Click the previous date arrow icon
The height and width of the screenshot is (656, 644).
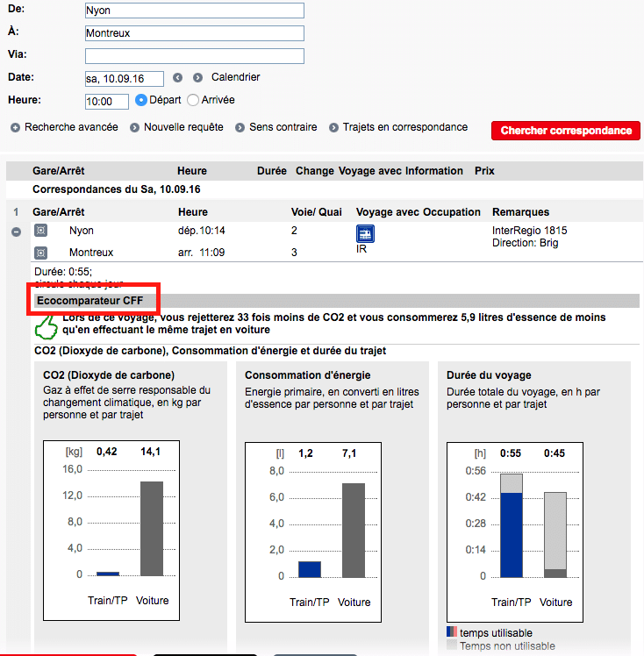pyautogui.click(x=178, y=77)
